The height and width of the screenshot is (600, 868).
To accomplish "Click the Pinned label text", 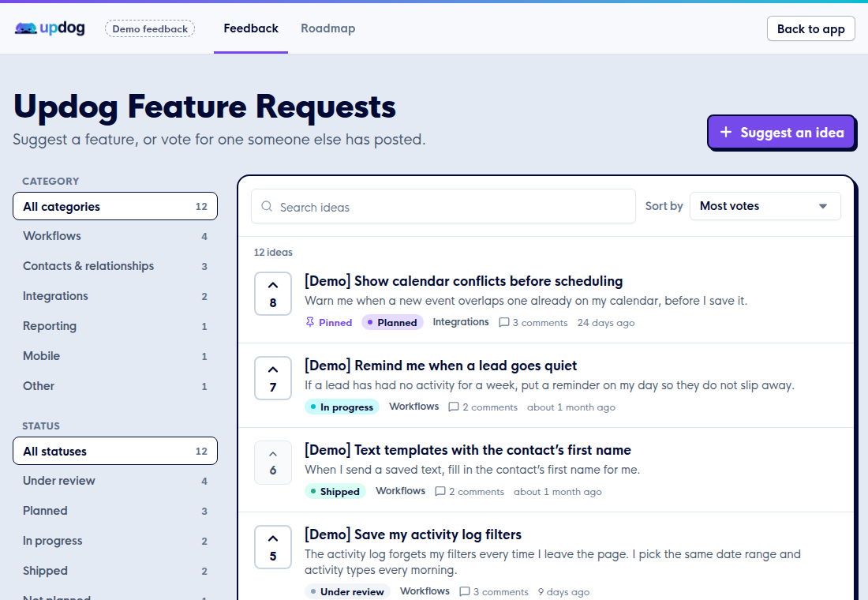I will click(x=335, y=322).
